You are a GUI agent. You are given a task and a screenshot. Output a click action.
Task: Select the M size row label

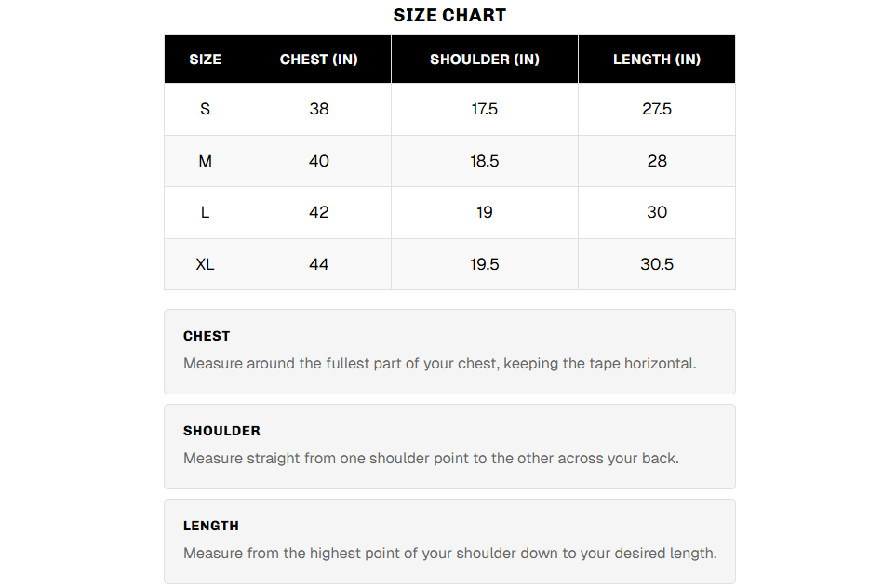(x=205, y=161)
